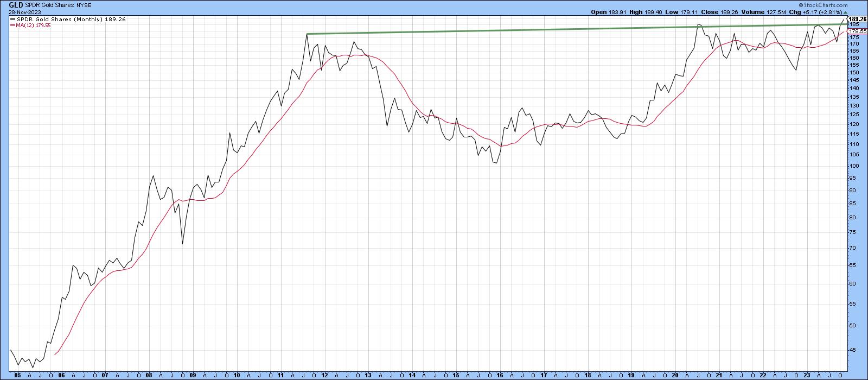The width and height of the screenshot is (868, 380).
Task: Click the 75 price level on the right axis
Action: [853, 232]
